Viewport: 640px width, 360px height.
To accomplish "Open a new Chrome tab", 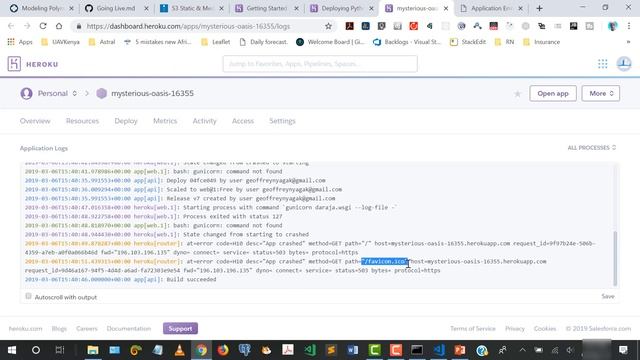I will [x=539, y=8].
